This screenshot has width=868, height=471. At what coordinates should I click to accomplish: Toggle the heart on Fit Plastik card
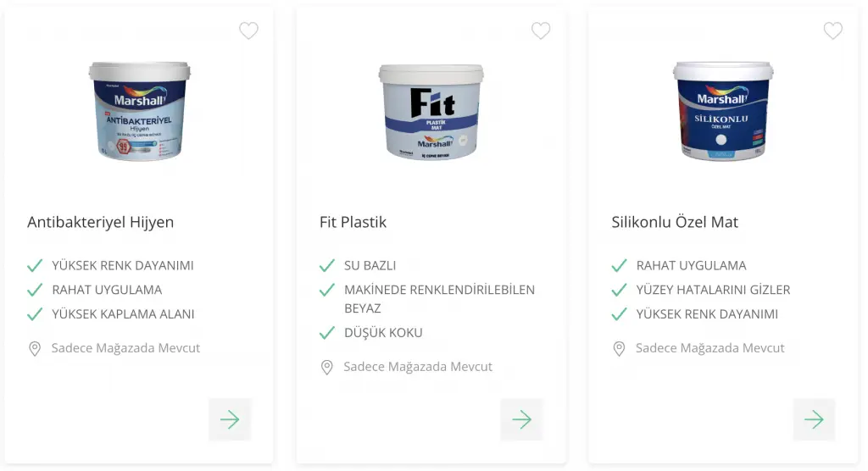tap(541, 30)
